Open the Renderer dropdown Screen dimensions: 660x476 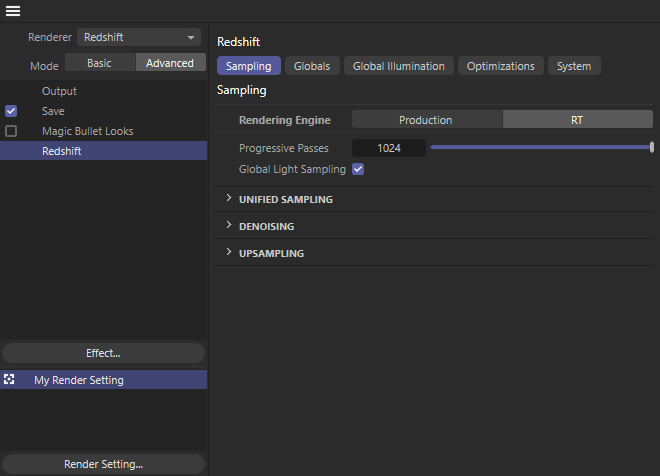140,37
